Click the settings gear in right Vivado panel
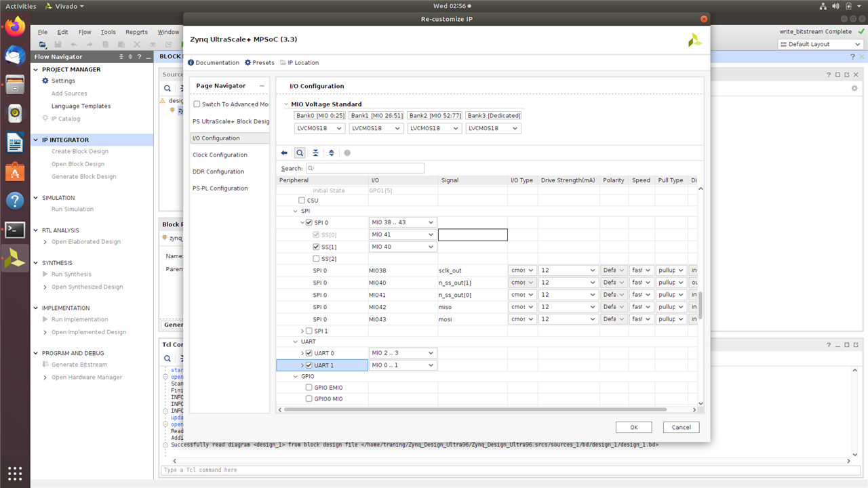Image resolution: width=868 pixels, height=488 pixels. click(x=854, y=88)
